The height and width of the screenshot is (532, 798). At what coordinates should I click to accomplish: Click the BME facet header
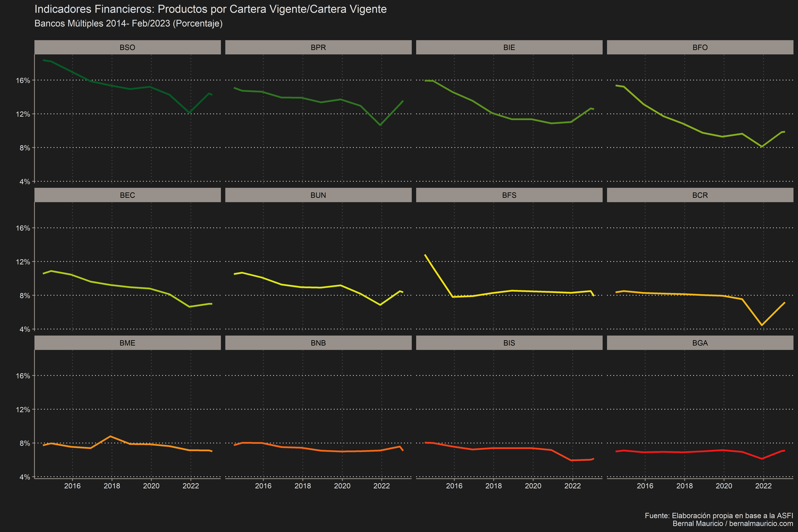[x=128, y=343]
